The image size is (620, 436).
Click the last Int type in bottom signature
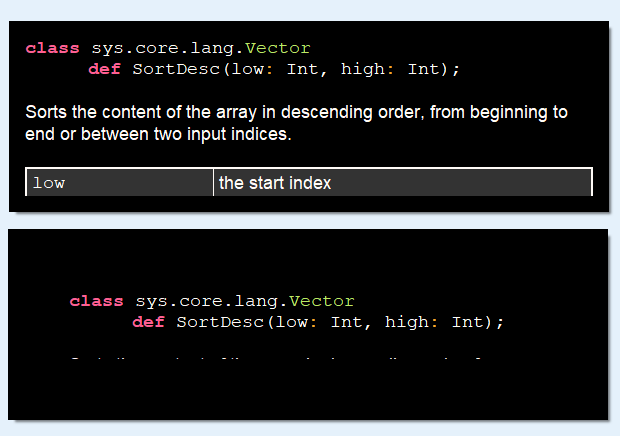(x=468, y=322)
